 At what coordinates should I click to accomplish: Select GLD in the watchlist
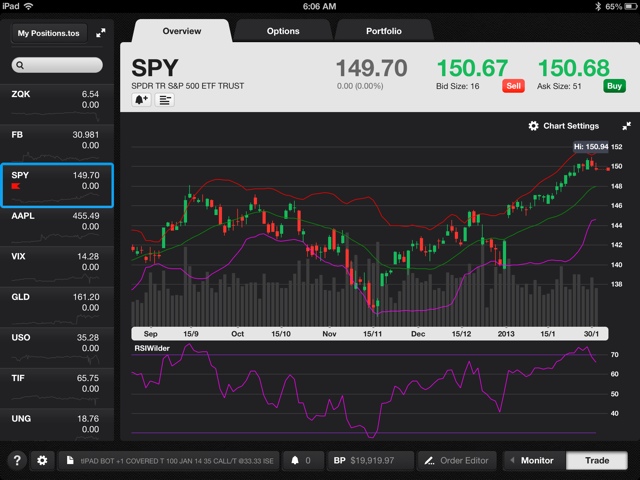click(57, 307)
